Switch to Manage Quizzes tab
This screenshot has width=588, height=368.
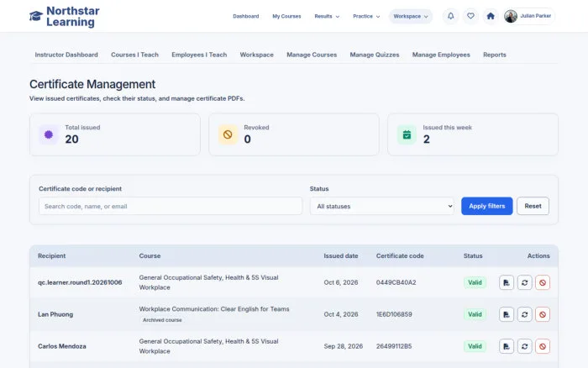[x=375, y=55]
